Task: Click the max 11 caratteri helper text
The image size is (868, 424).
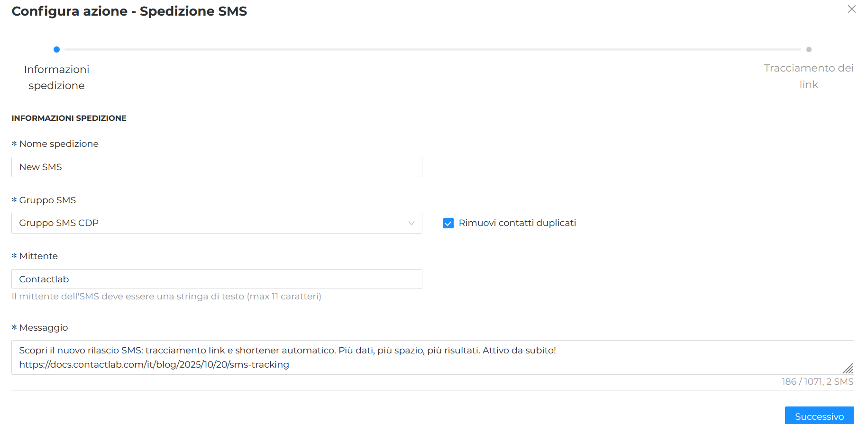Action: pyautogui.click(x=166, y=297)
